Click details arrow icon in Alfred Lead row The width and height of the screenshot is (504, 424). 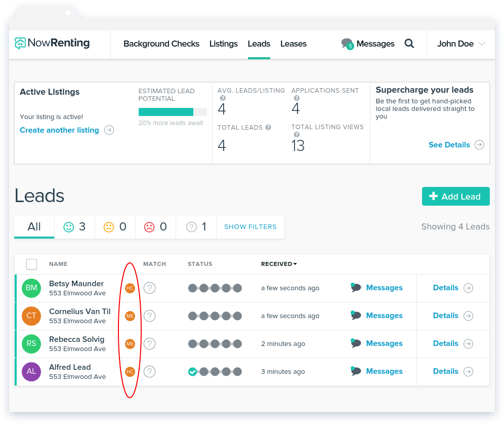click(x=468, y=371)
